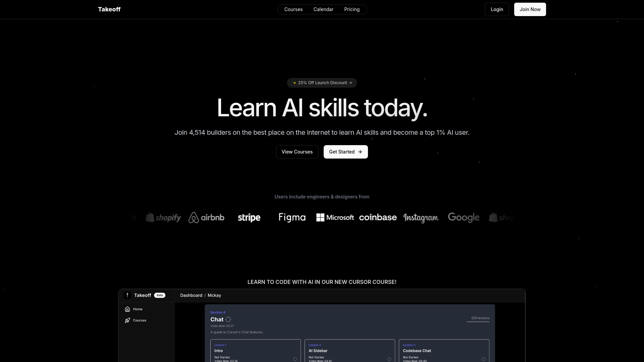Click the rocket/launch icon next to Takeoff Beta

127,295
